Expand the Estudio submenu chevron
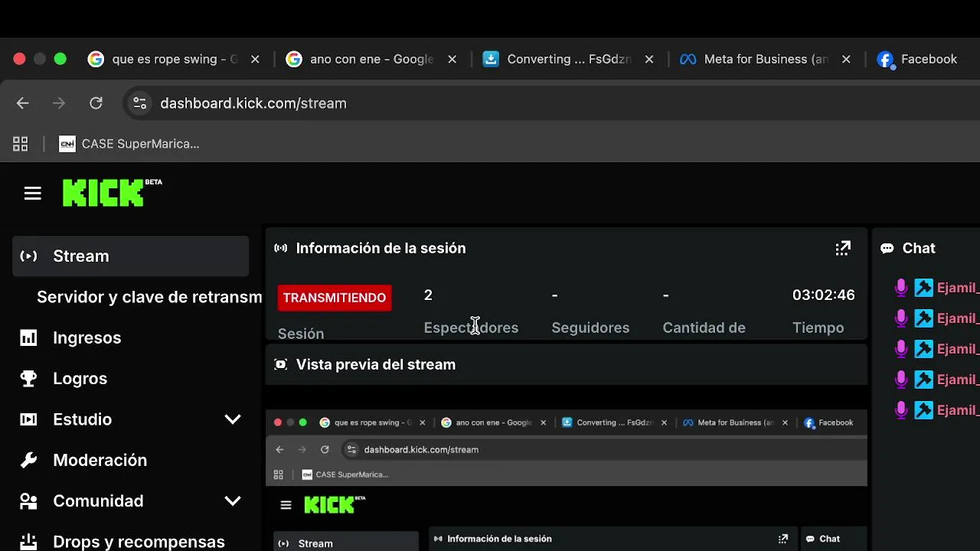The width and height of the screenshot is (980, 551). coord(233,419)
